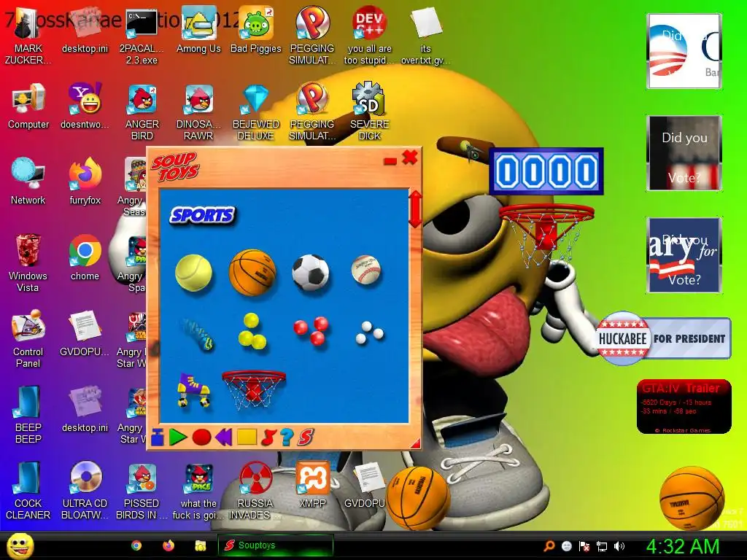Minimize the Soup Toys window

pos(390,162)
